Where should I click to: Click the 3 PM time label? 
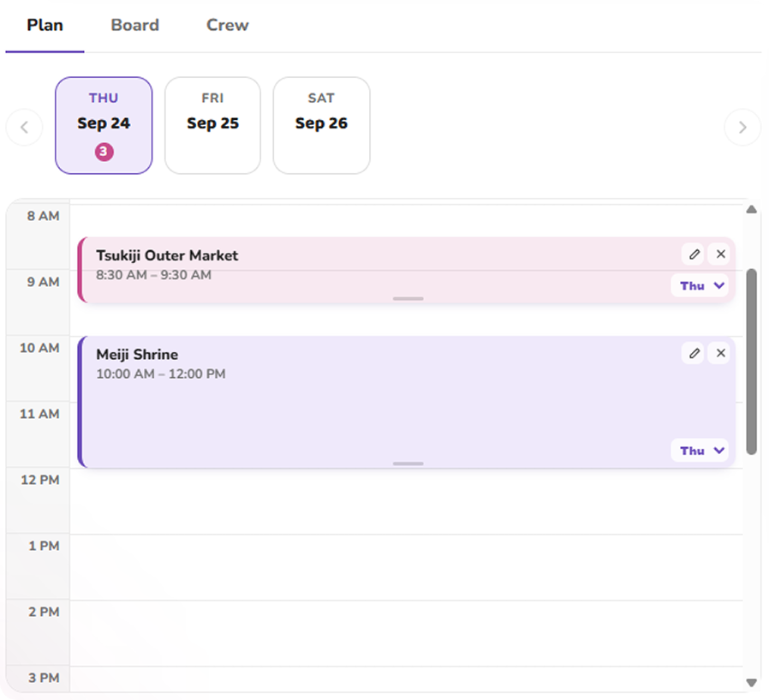pos(44,678)
